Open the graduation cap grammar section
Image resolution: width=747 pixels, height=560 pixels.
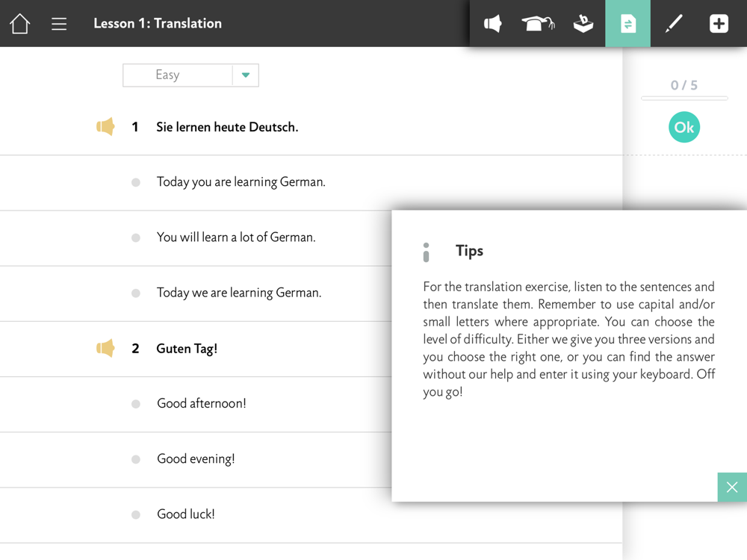pyautogui.click(x=538, y=23)
